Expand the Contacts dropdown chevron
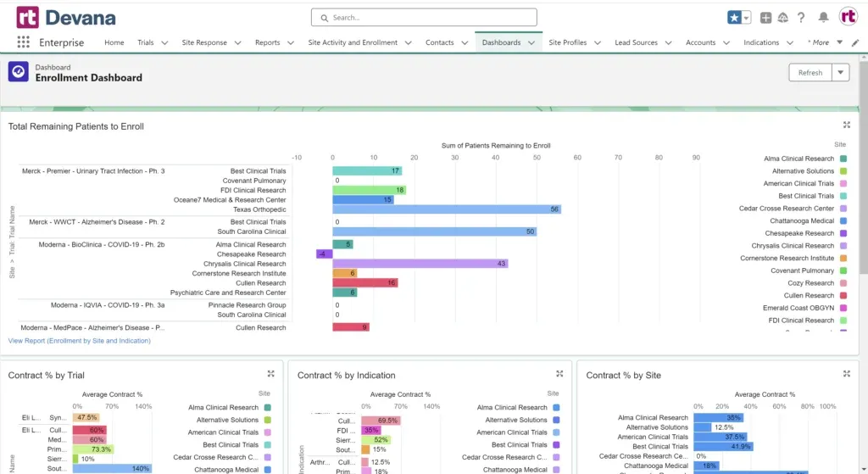The image size is (868, 474). 465,42
